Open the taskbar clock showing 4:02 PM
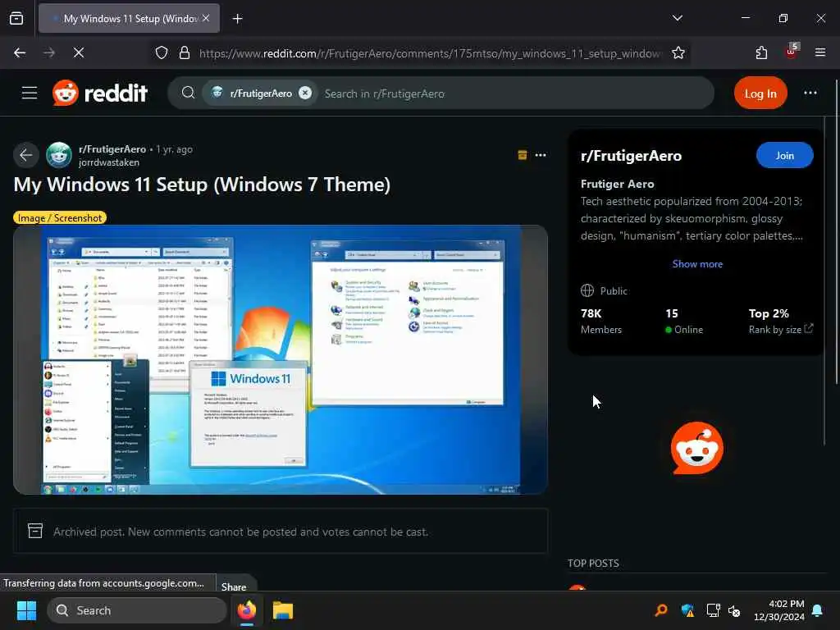 point(779,610)
